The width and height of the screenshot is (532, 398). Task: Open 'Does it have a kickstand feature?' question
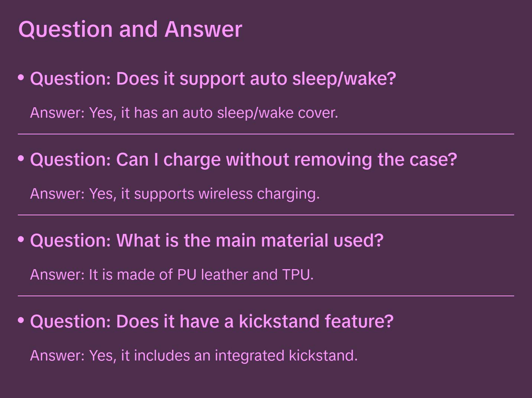point(211,322)
